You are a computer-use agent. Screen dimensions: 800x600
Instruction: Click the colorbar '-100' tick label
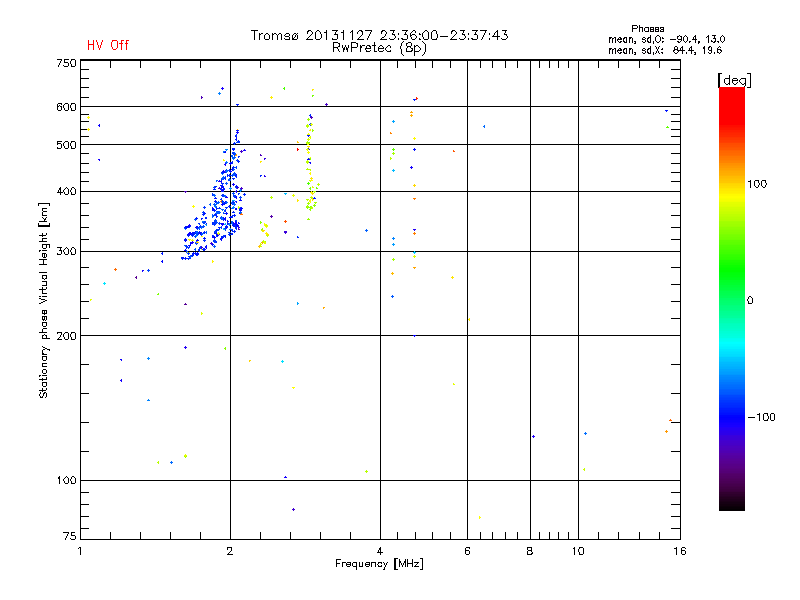762,417
